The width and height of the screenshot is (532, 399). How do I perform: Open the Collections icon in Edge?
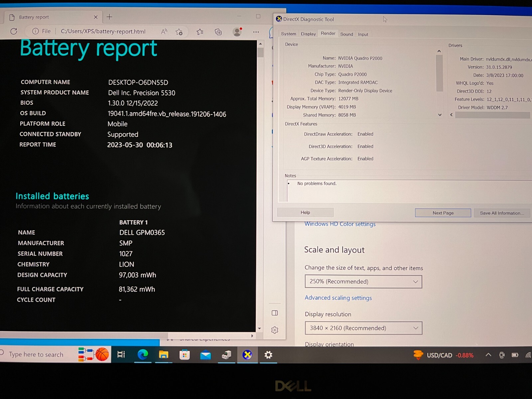click(x=218, y=32)
